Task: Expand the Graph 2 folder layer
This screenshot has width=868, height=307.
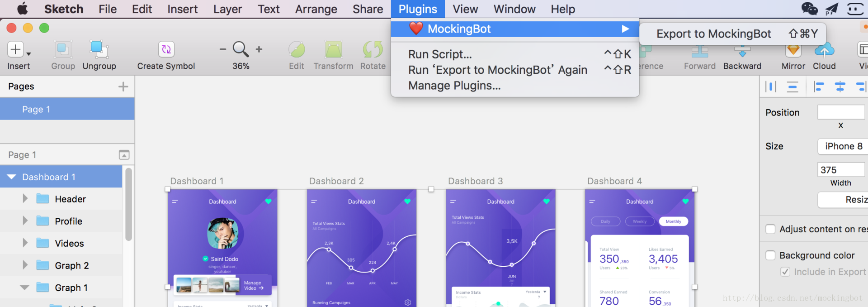Action: pos(25,265)
